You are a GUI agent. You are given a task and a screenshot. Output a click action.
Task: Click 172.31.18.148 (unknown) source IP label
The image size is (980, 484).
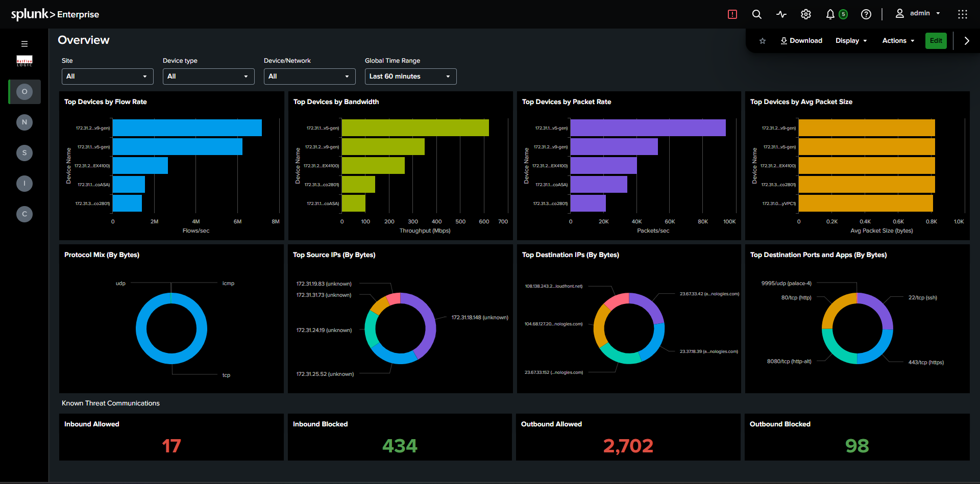pos(480,318)
